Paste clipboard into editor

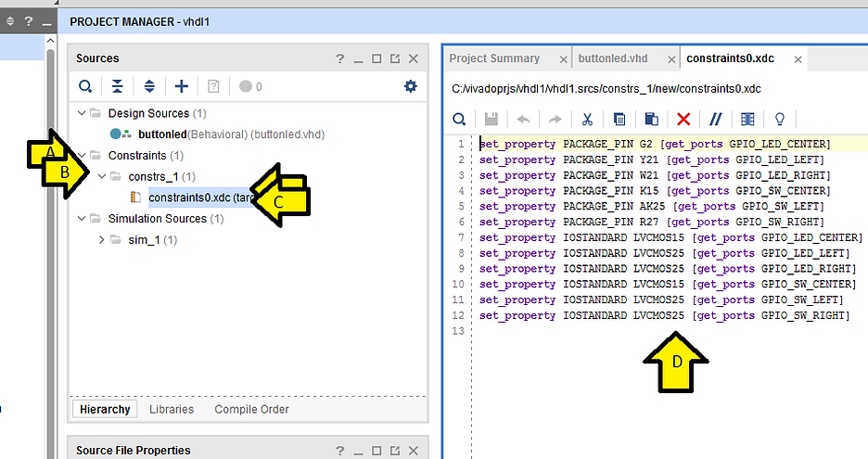pos(652,119)
